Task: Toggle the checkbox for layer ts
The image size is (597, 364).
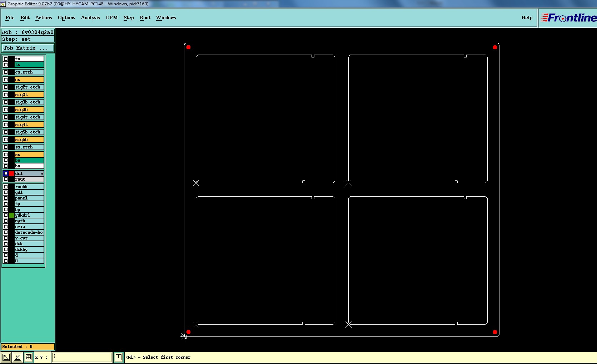Action: [x=6, y=65]
